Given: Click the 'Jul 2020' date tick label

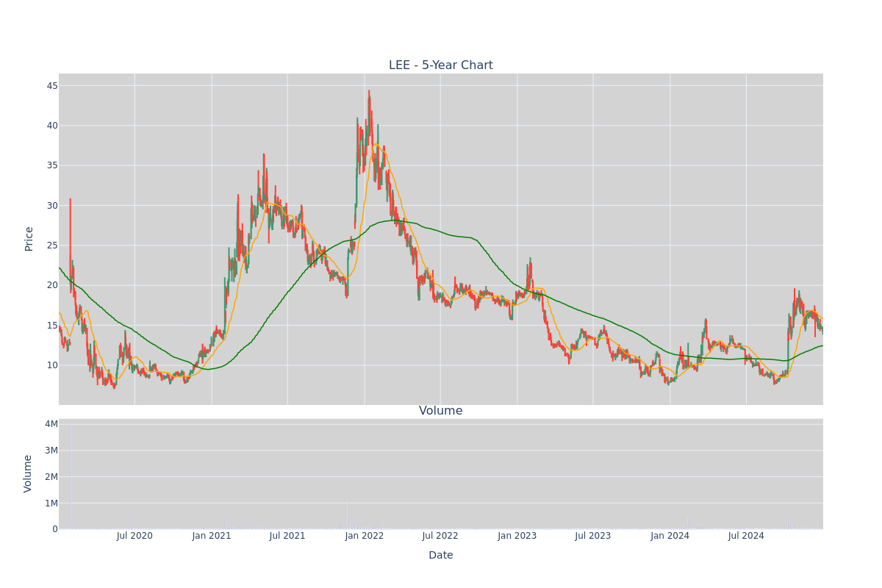Looking at the screenshot, I should point(135,536).
